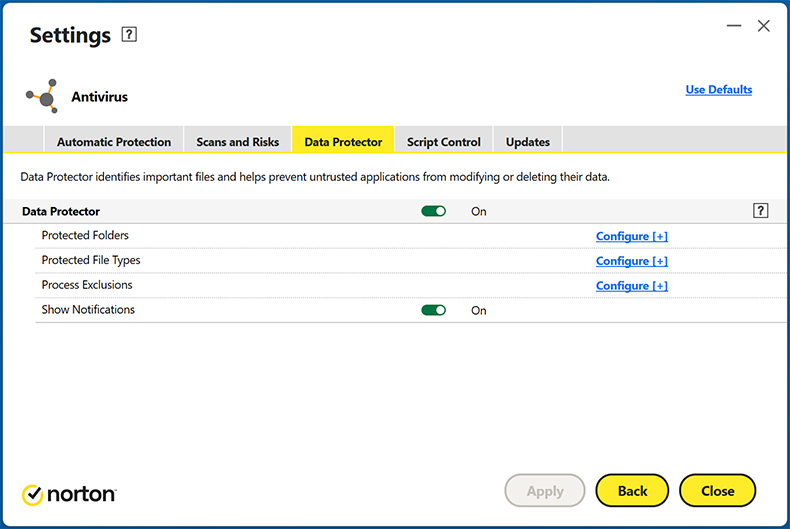Click the Use Defaults link
This screenshot has width=790, height=529.
pyautogui.click(x=718, y=90)
